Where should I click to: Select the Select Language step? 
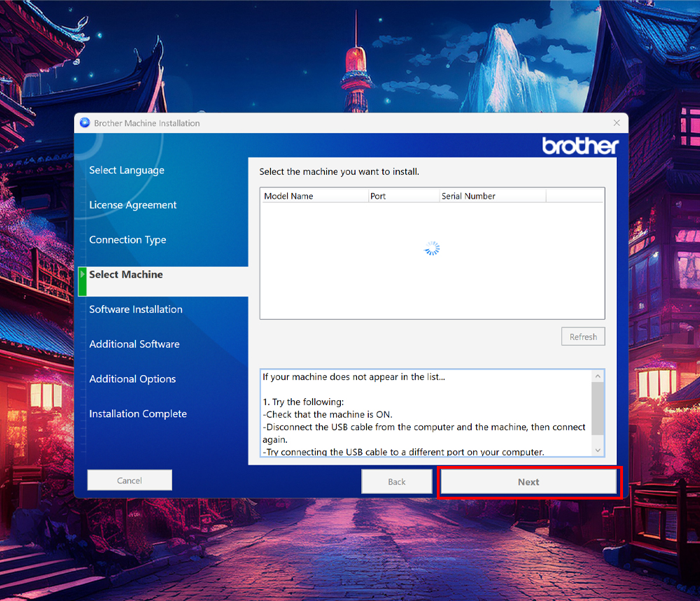127,170
